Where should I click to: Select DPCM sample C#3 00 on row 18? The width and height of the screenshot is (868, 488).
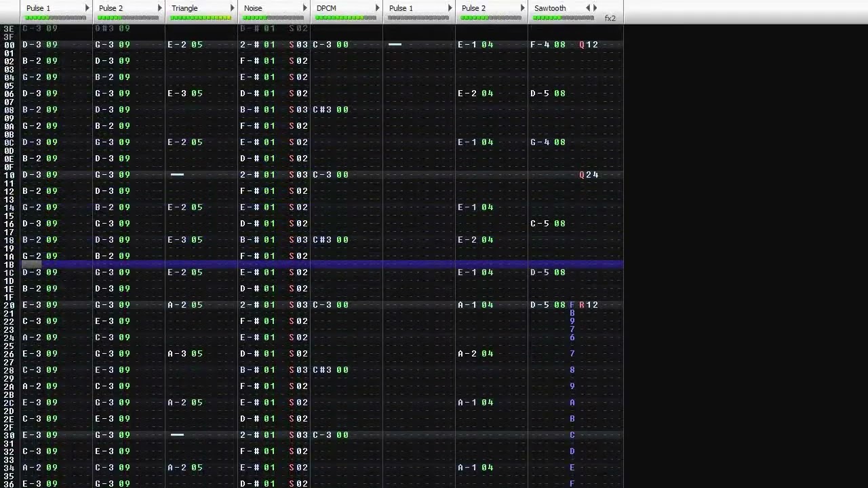(330, 240)
